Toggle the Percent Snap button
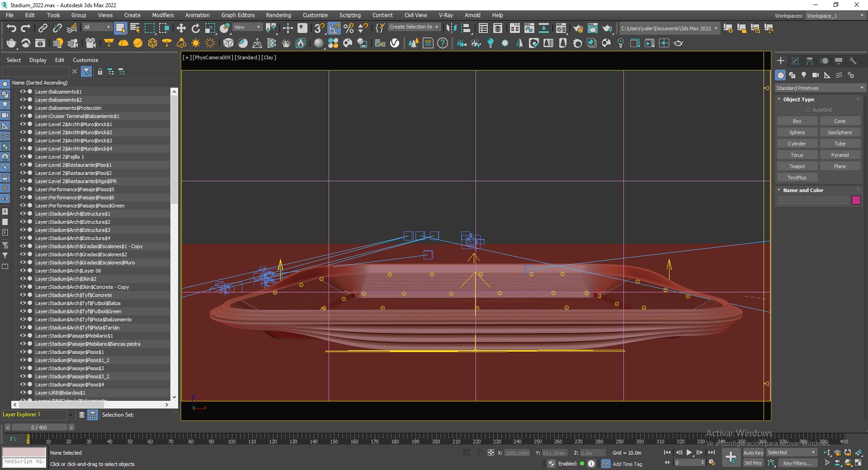This screenshot has height=470, width=868. point(349,28)
